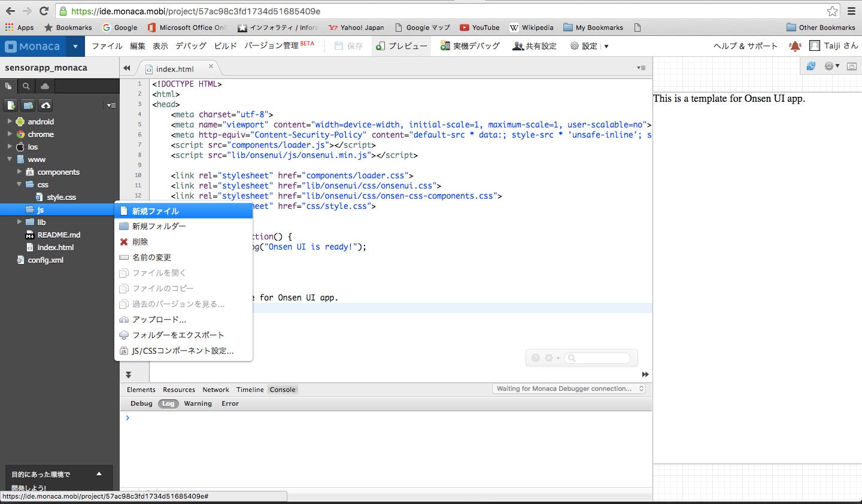Open index.html in file tree
Image resolution: width=862 pixels, height=504 pixels.
coord(56,247)
